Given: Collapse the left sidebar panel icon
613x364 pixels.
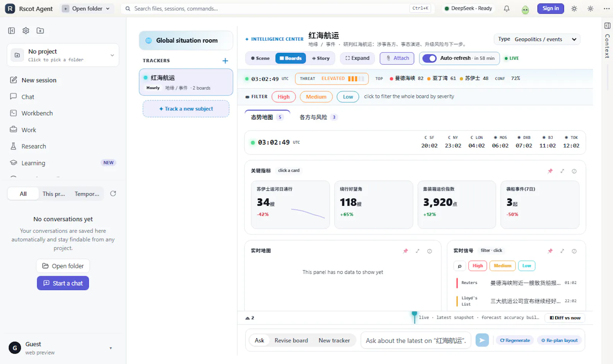Looking at the screenshot, I should coord(11,31).
